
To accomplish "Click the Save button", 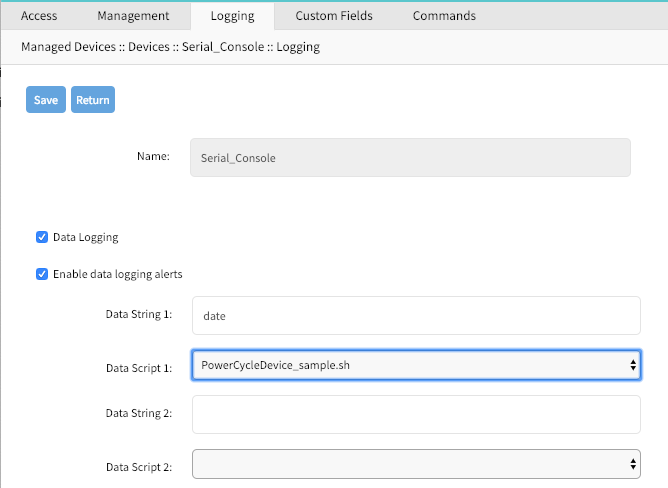I will 46,100.
